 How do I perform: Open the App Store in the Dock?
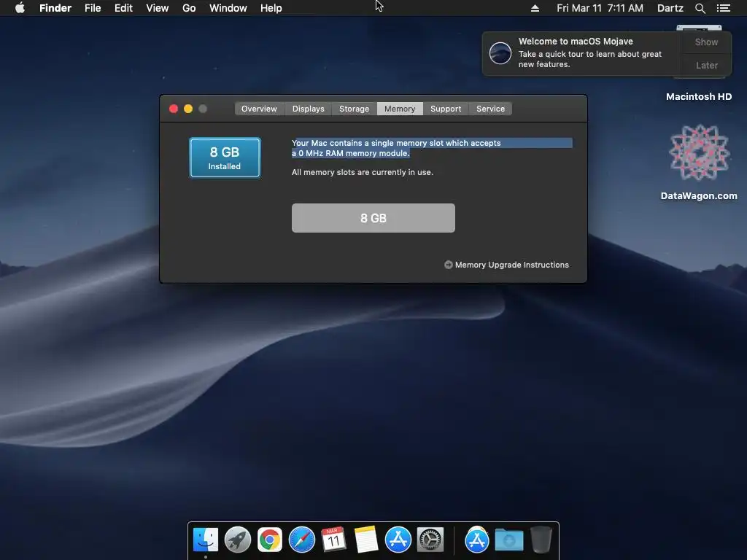click(x=398, y=540)
